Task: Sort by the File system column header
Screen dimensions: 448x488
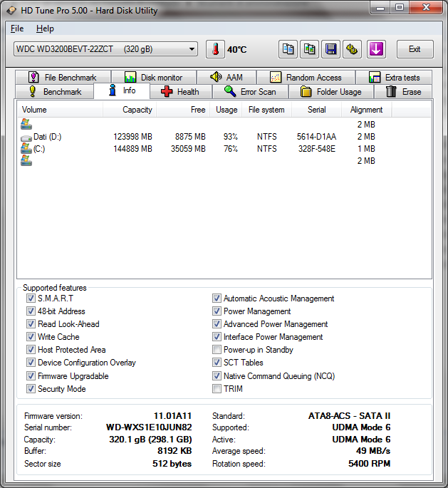Action: [x=266, y=110]
